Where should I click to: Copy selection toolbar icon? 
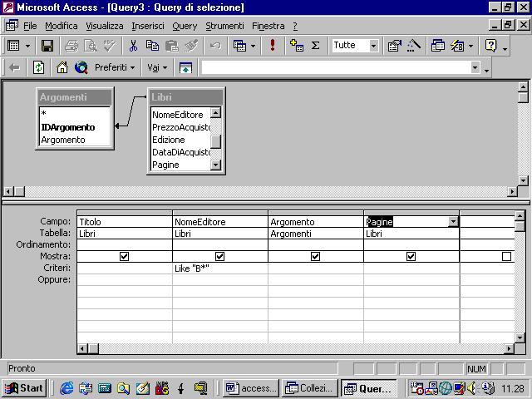(x=152, y=46)
